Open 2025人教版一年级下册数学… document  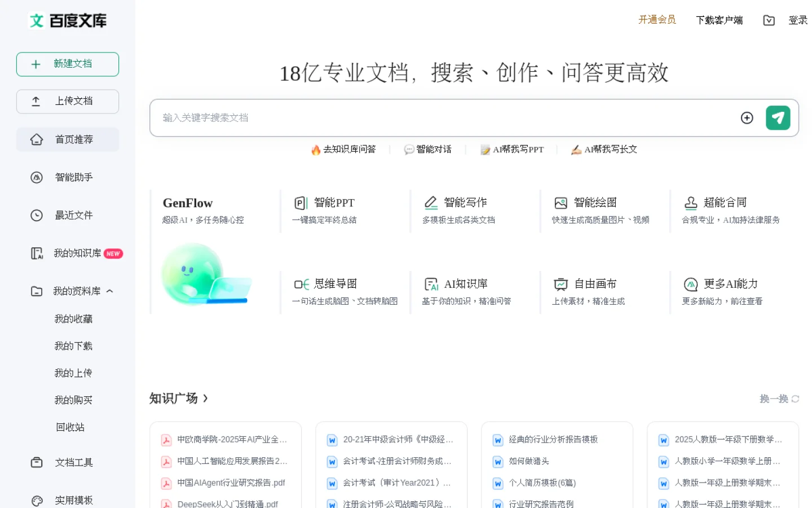pos(729,440)
